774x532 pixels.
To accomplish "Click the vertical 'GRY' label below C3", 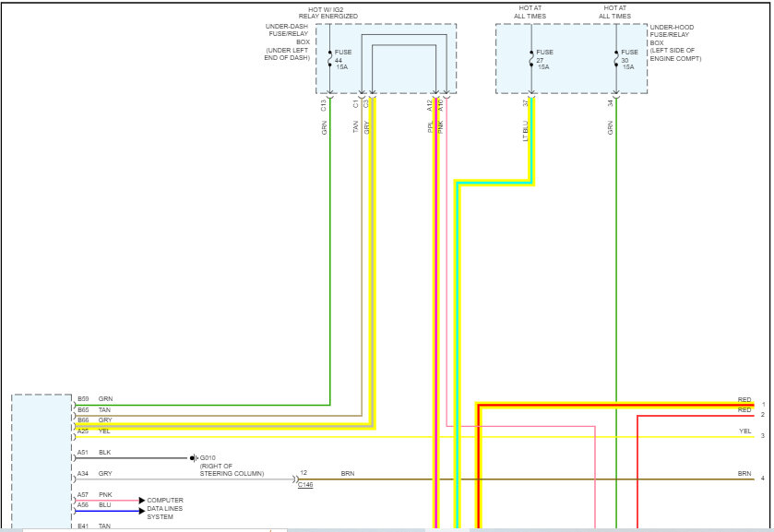I will coord(366,127).
